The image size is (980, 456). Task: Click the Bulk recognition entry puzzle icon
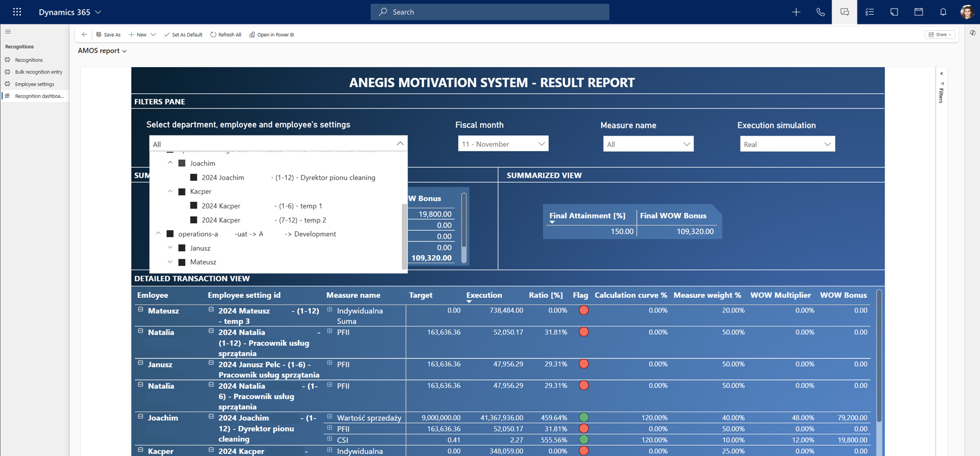(8, 71)
